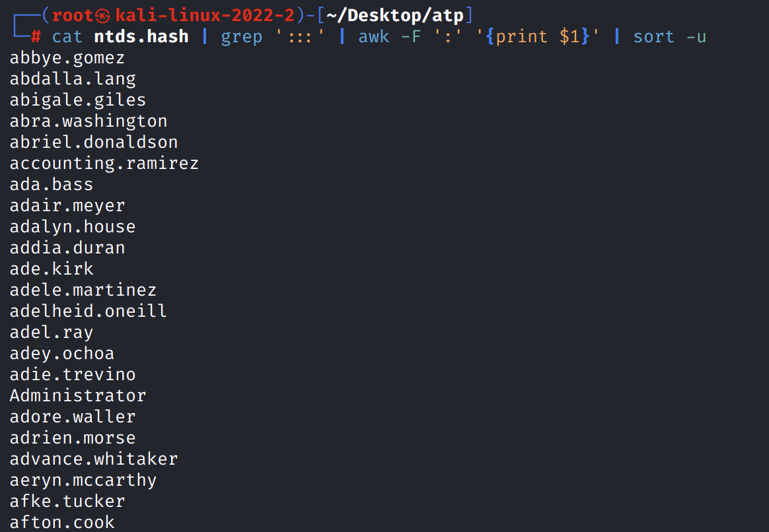Click the Kali skull symbol in prompt
769x532 pixels.
click(x=106, y=15)
